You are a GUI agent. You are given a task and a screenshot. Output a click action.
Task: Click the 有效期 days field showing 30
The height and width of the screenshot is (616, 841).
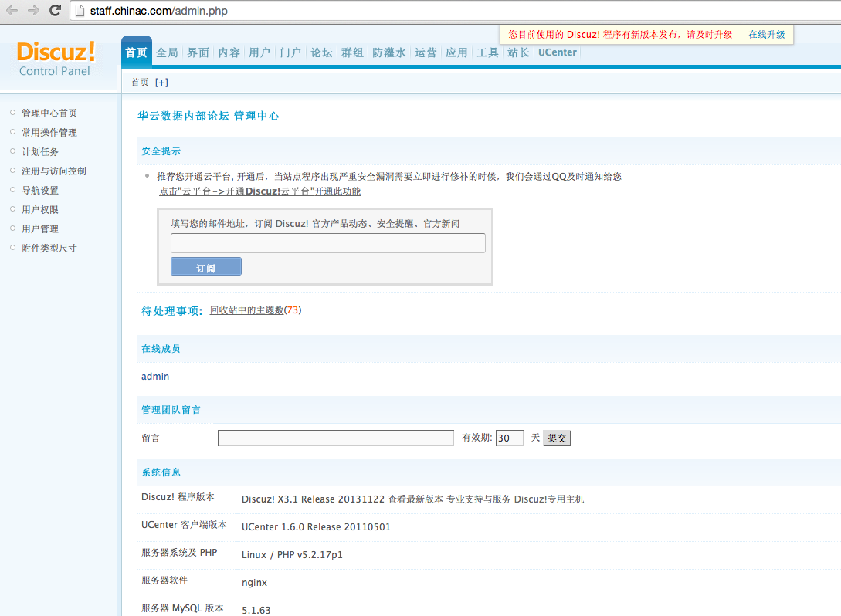point(510,438)
